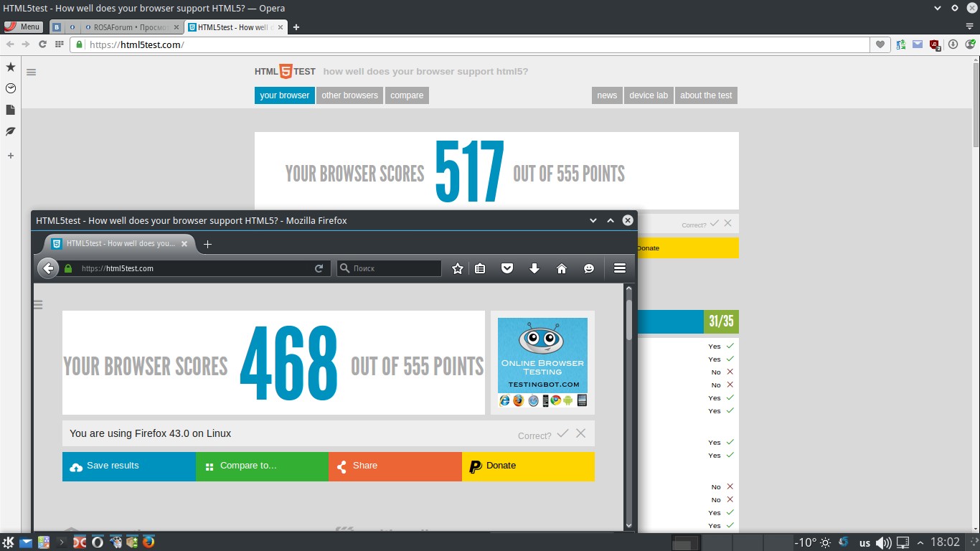Viewport: 980px width, 551px height.
Task: Reject the Firefox 43.0 detection
Action: point(581,433)
